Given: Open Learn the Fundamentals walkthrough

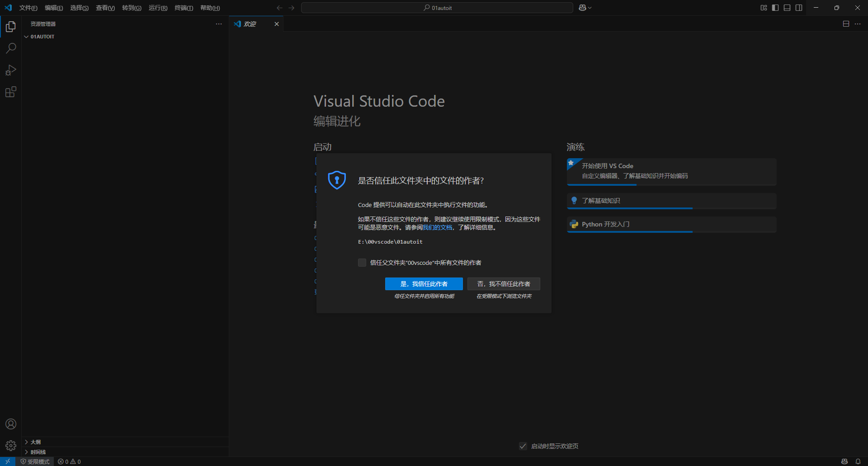Looking at the screenshot, I should (671, 201).
